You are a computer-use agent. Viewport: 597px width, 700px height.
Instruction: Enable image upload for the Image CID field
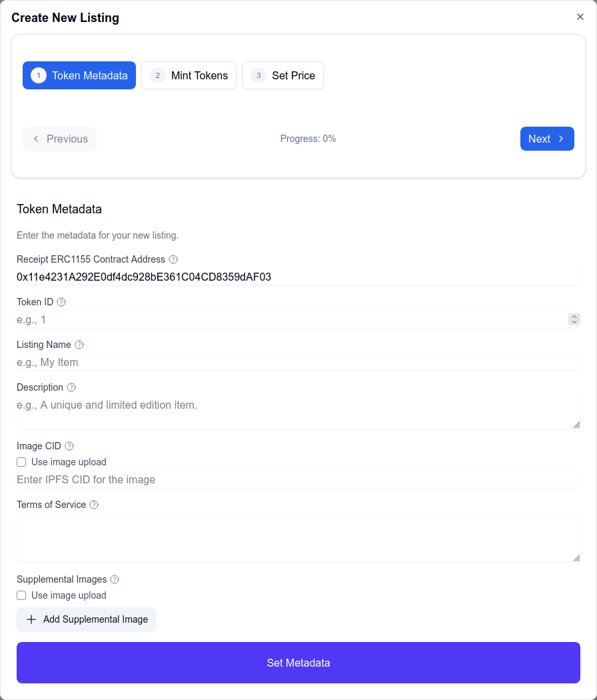pos(21,462)
